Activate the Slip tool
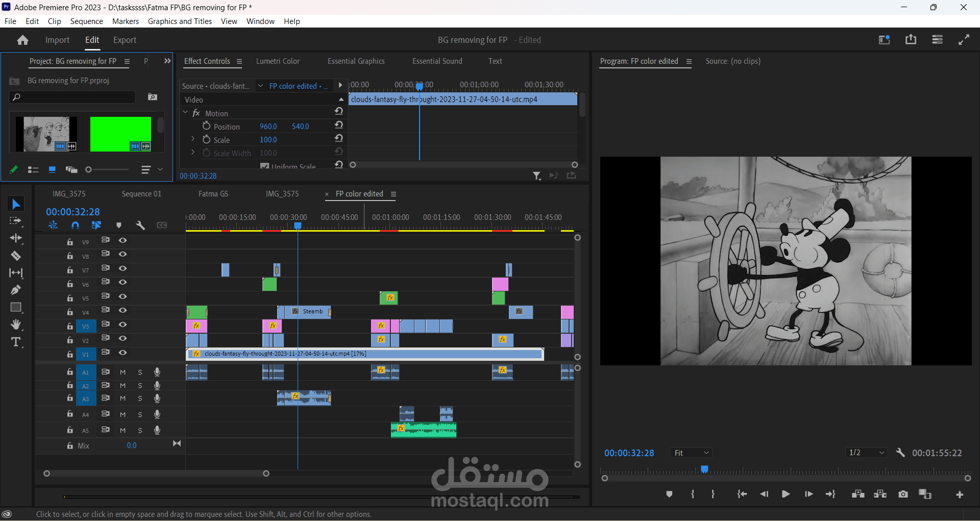980x521 pixels. (16, 273)
